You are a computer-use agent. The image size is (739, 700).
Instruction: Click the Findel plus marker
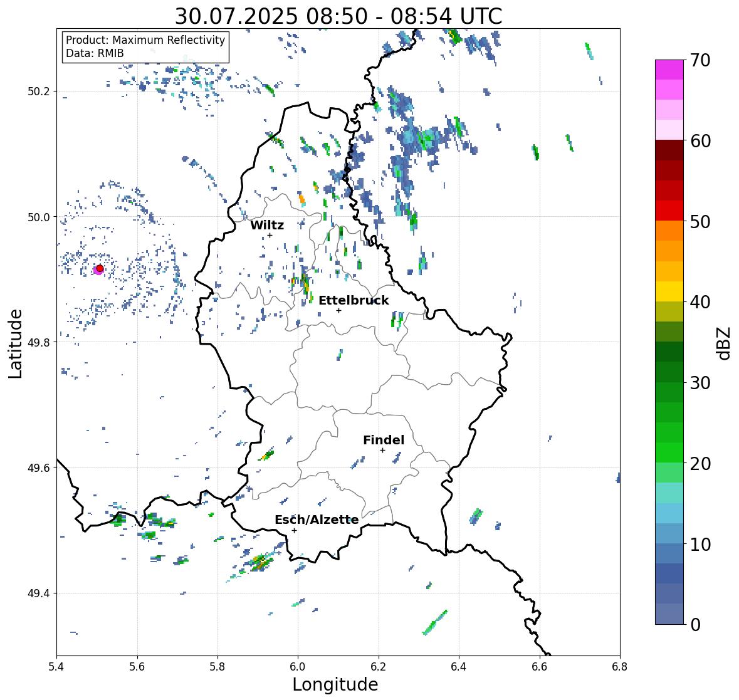click(x=383, y=451)
